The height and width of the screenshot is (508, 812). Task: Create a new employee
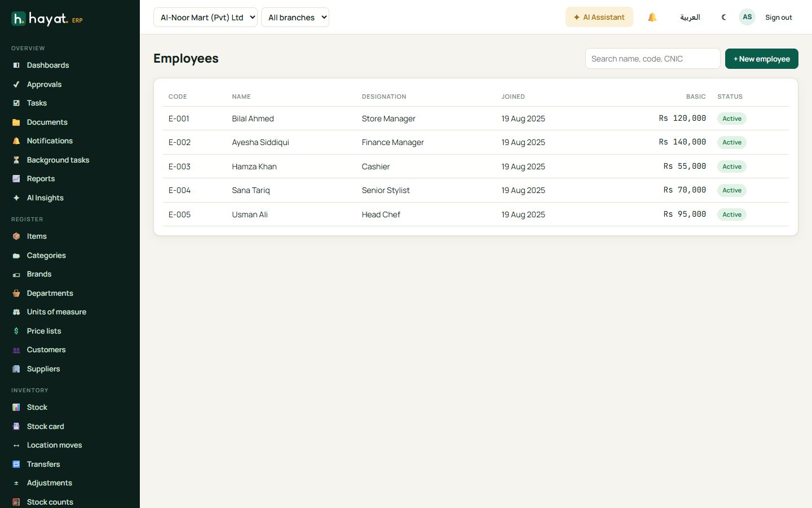click(x=761, y=59)
